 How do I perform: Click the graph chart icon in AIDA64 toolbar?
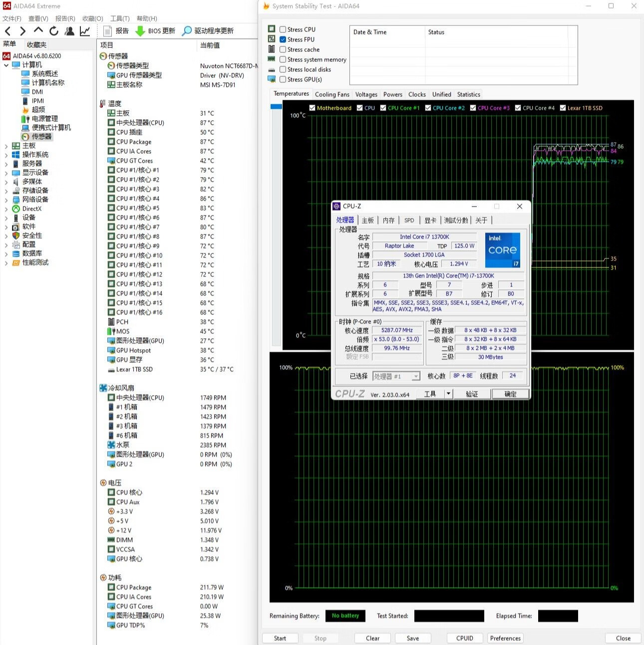click(x=85, y=31)
